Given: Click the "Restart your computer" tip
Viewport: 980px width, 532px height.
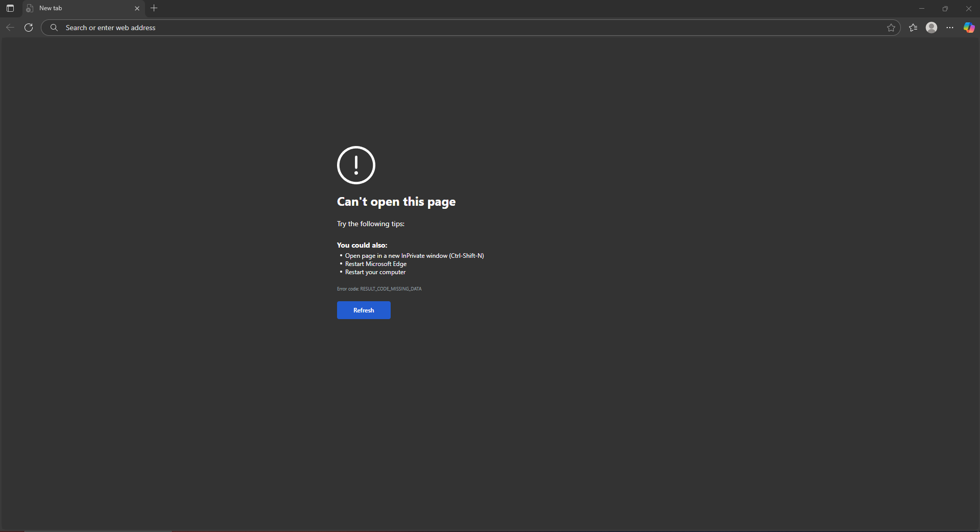Looking at the screenshot, I should pyautogui.click(x=375, y=272).
